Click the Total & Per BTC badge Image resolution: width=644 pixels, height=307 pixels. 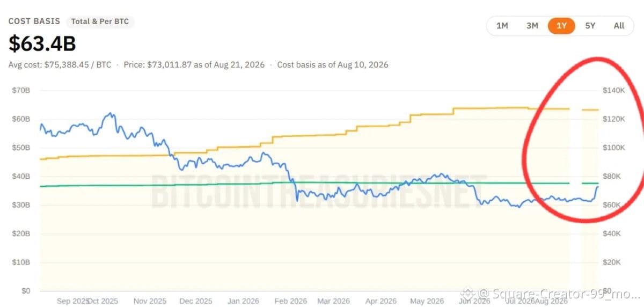100,22
